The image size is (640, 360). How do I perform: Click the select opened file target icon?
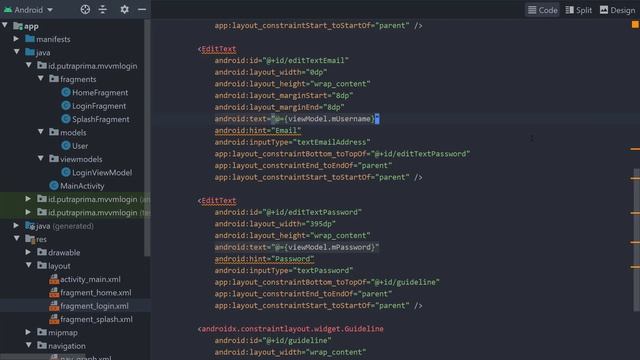click(85, 9)
